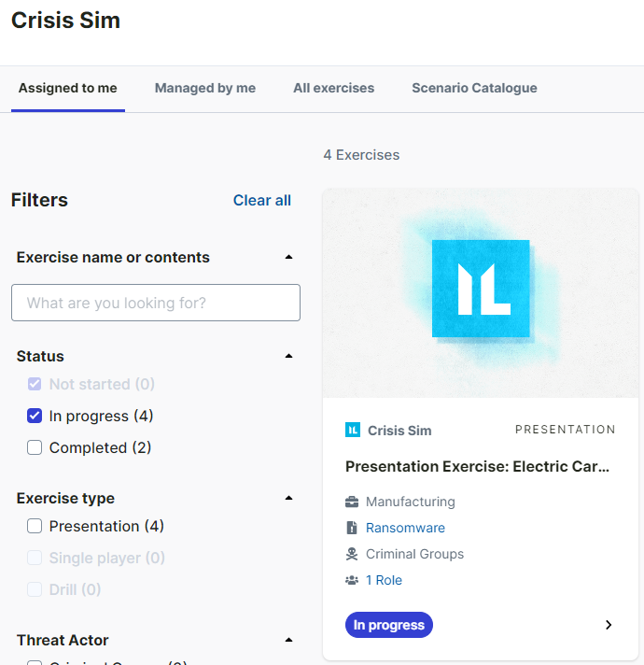Click the right chevron arrow on exercise card
Image resolution: width=644 pixels, height=665 pixels.
click(x=609, y=625)
